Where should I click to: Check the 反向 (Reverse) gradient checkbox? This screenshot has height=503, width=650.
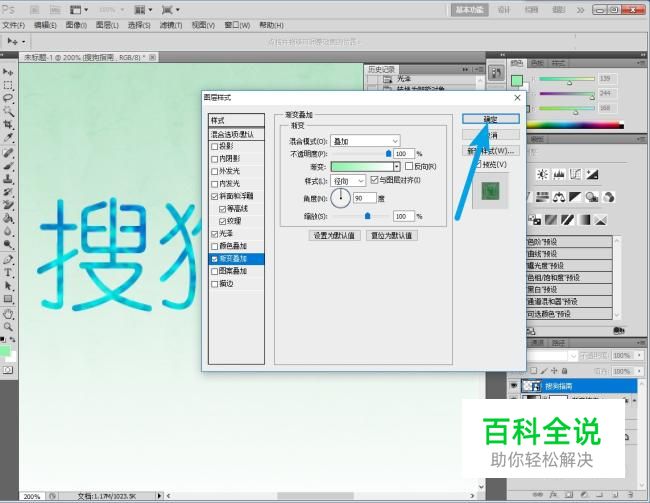pyautogui.click(x=409, y=166)
